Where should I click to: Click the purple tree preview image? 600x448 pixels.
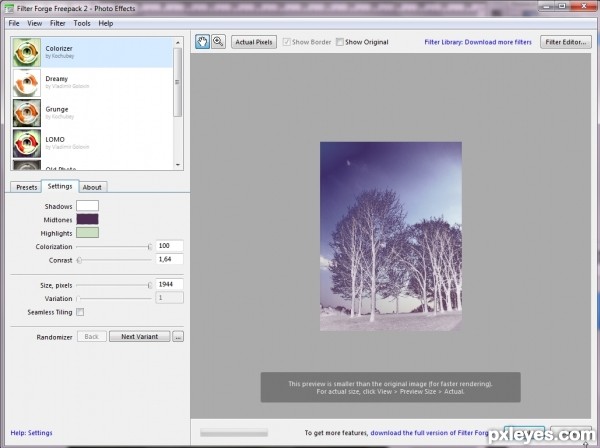click(391, 236)
